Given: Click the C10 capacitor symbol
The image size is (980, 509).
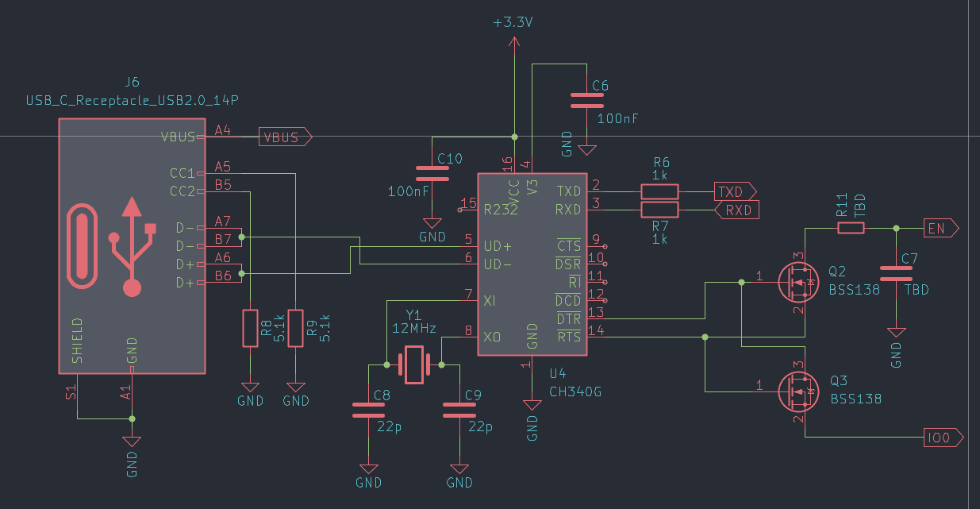Looking at the screenshot, I should 432,172.
